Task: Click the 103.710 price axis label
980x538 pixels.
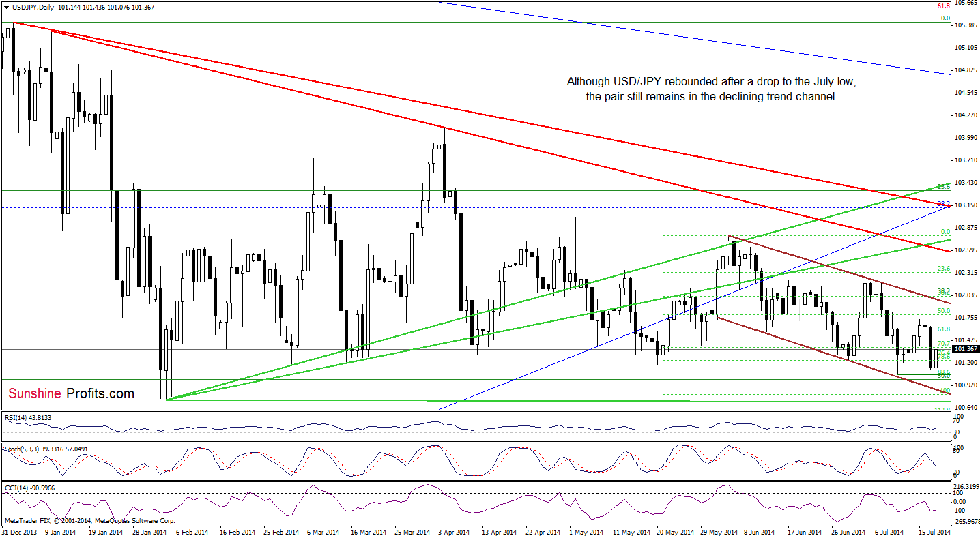Action: (x=965, y=160)
